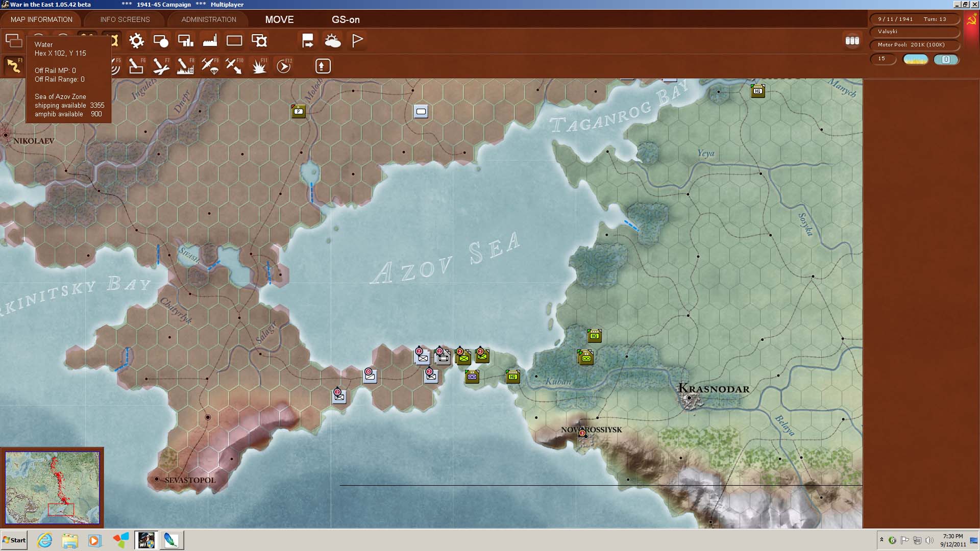This screenshot has height=551, width=980.
Task: Open Windows Explorer folder in taskbar
Action: (70, 540)
